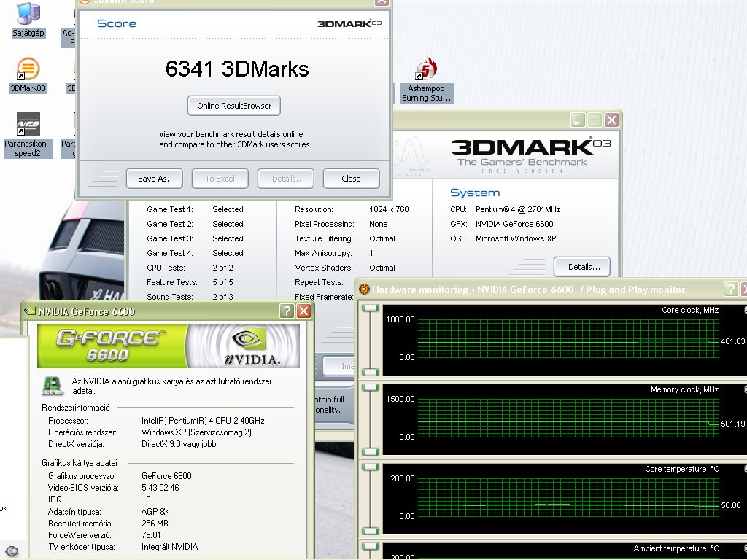Click the '256 MB' memory value

[155, 524]
